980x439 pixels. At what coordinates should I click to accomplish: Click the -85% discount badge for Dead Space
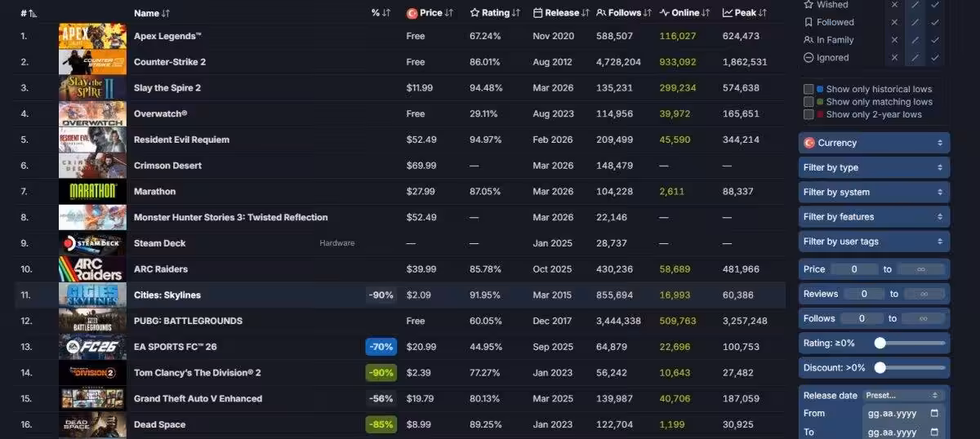coord(381,424)
